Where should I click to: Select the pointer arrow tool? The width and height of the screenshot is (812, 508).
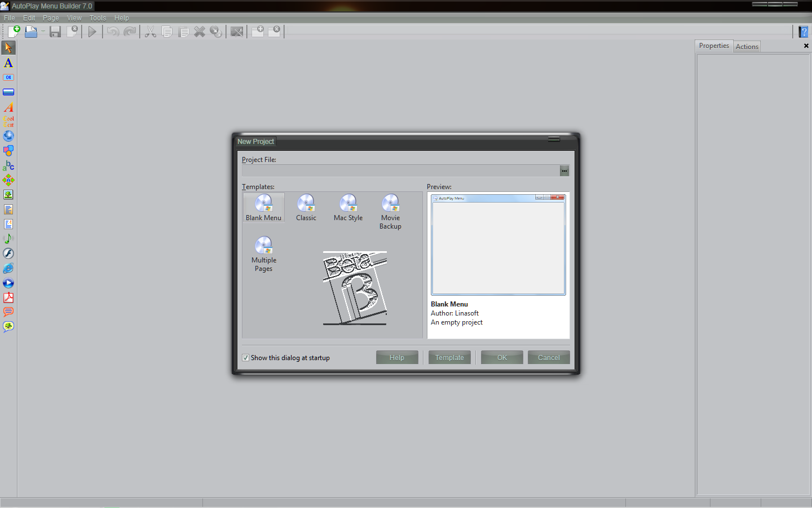tap(8, 48)
